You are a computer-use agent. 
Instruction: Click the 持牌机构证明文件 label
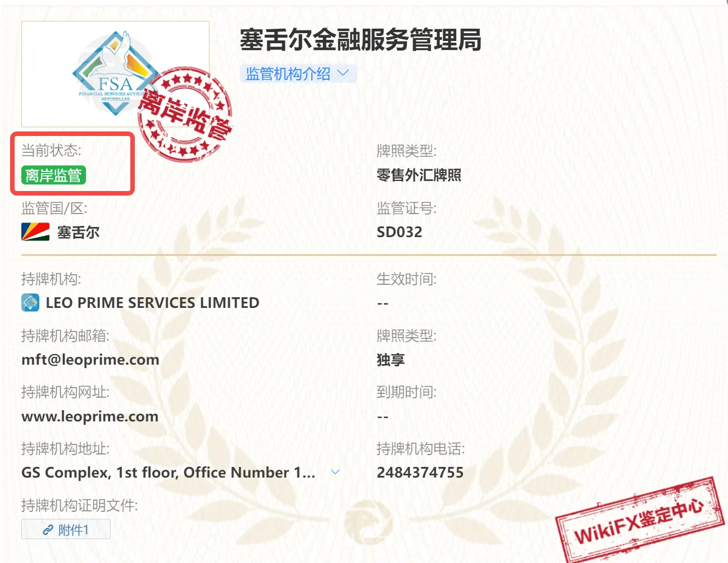(79, 506)
